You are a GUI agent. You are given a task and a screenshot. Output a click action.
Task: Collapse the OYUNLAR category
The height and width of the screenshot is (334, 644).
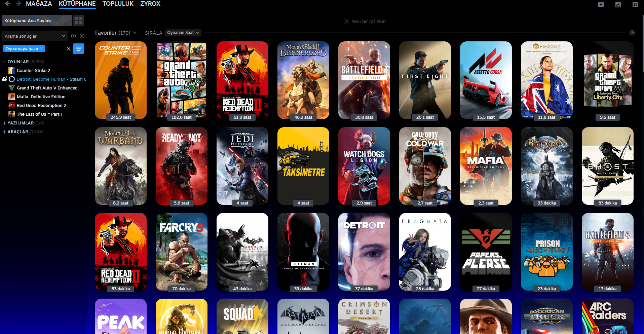coord(4,62)
